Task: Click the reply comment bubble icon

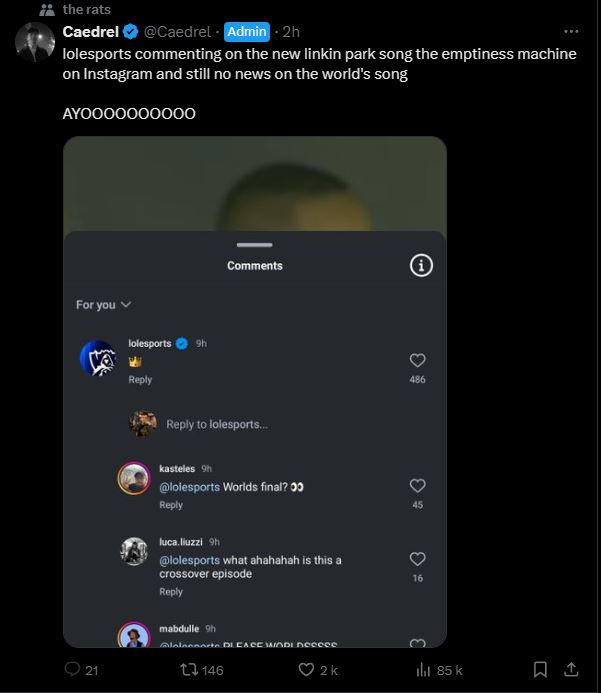Action: (x=72, y=670)
